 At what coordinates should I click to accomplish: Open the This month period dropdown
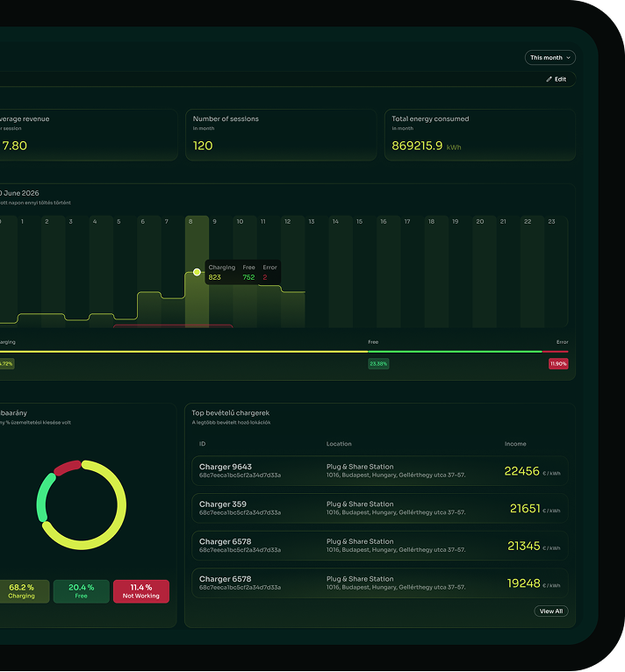point(550,58)
